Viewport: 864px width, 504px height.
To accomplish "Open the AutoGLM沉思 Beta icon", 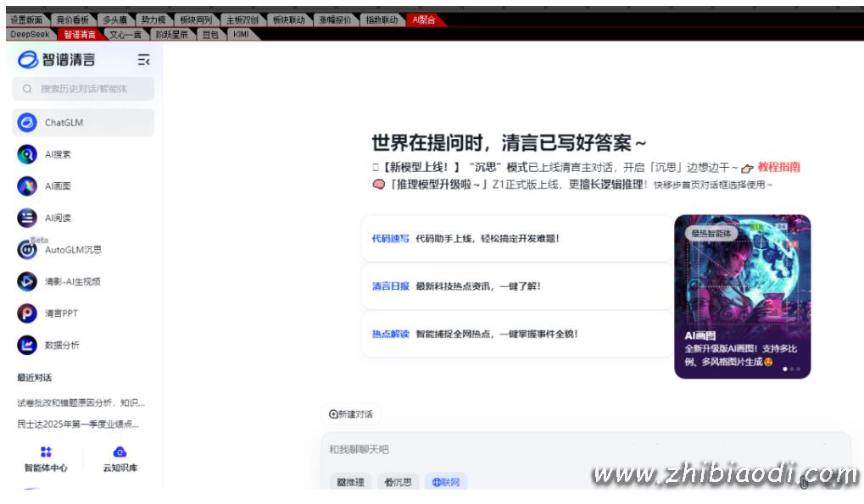I will [27, 250].
